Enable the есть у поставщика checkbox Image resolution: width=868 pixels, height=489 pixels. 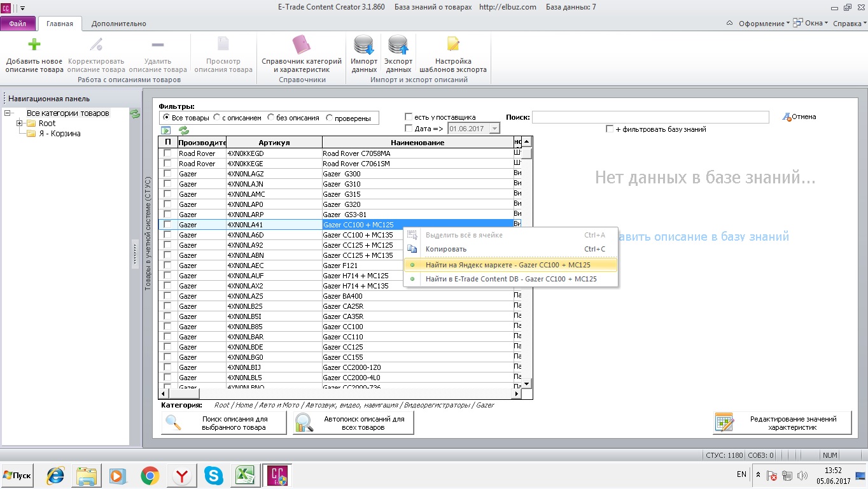click(409, 117)
